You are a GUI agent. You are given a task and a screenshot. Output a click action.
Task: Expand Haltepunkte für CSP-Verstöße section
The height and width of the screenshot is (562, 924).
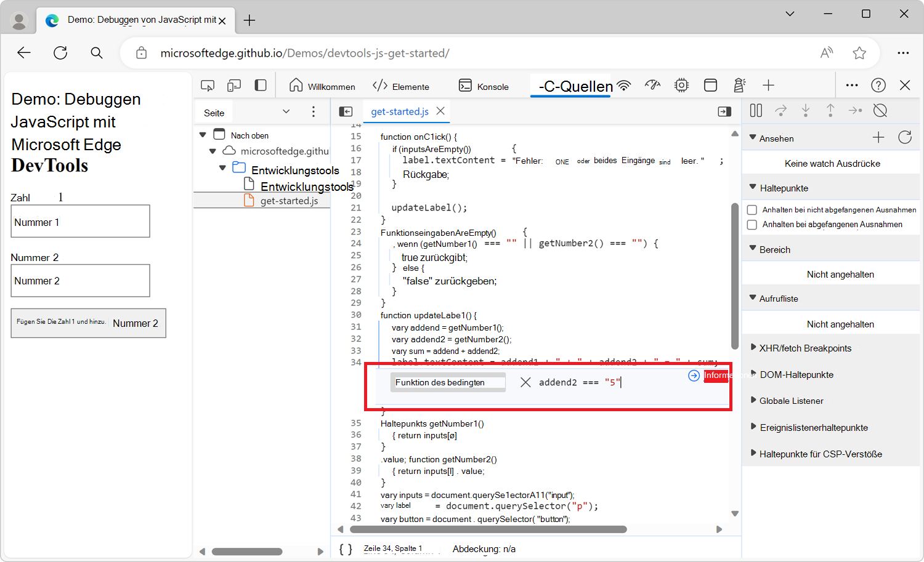[x=753, y=453]
